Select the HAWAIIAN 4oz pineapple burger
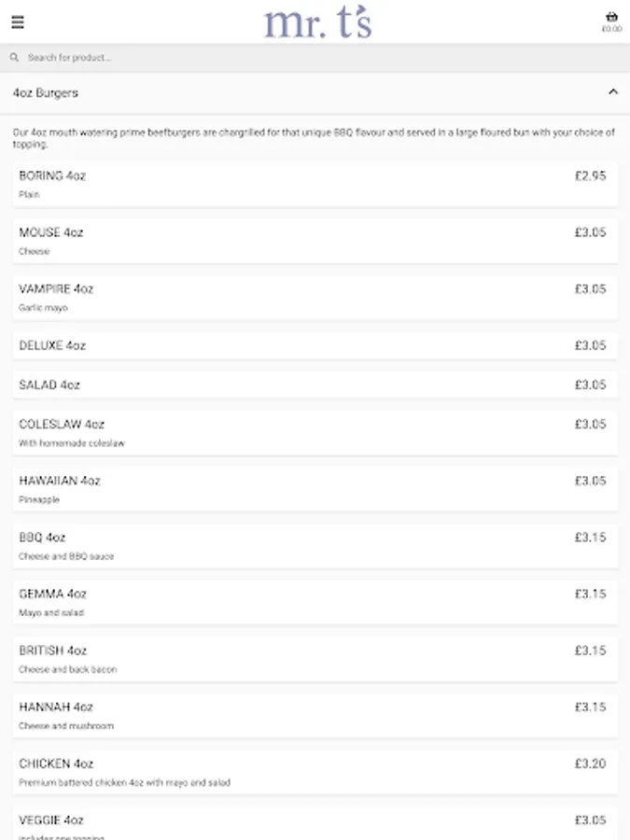The image size is (630, 840). [x=315, y=489]
